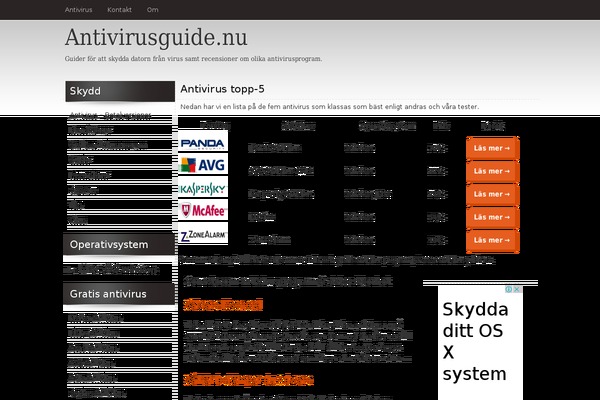Select the Skydd sidebar heading
The width and height of the screenshot is (600, 400).
120,91
